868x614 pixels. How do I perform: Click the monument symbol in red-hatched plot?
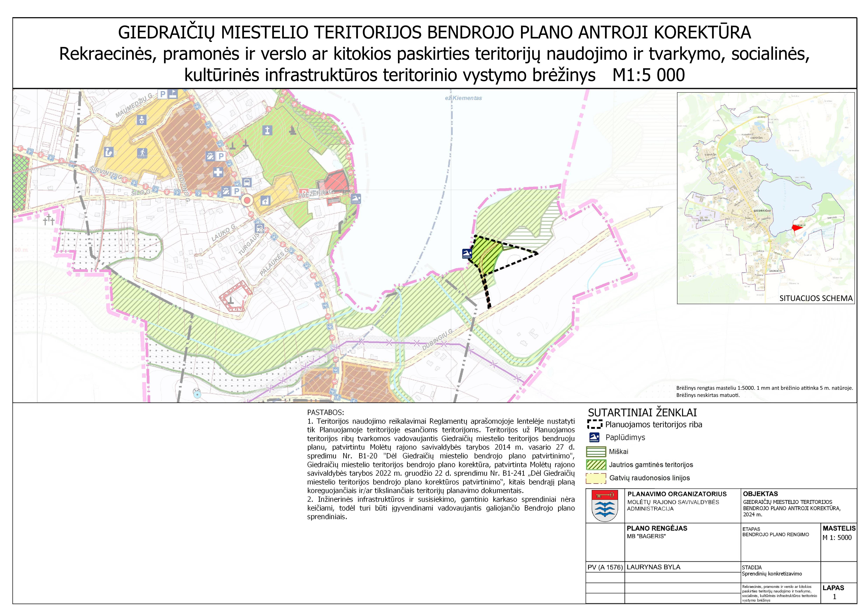231,300
